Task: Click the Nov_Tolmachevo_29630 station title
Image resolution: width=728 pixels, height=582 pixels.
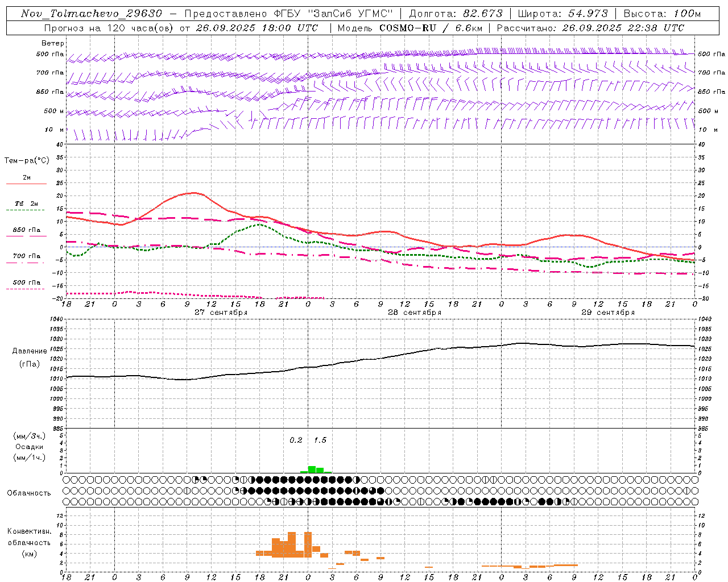Action: [x=92, y=14]
